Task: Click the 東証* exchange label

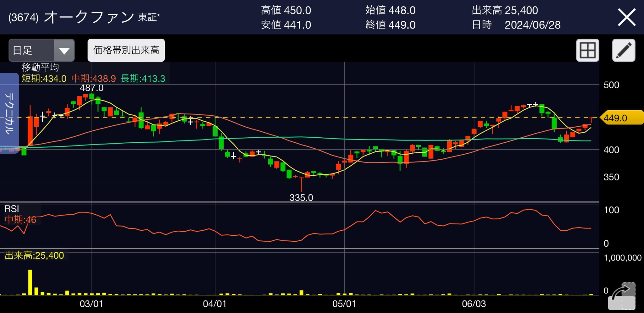Action: [149, 17]
